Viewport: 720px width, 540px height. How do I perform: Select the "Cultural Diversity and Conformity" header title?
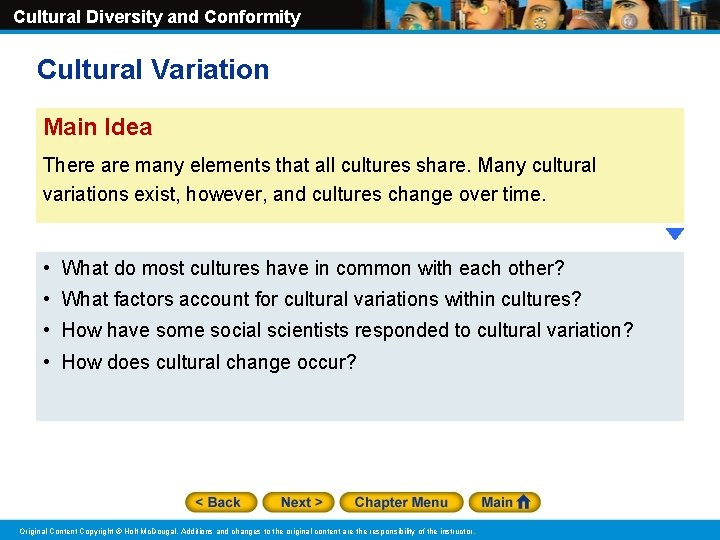[x=157, y=17]
